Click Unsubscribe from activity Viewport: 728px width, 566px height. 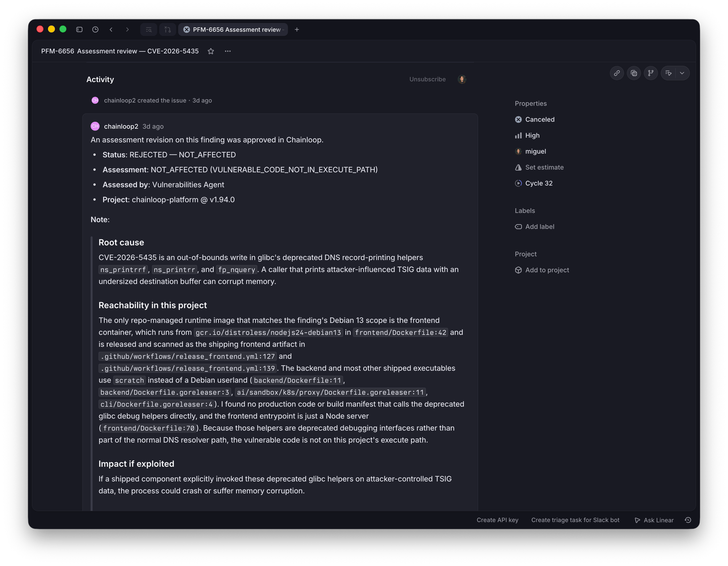tap(427, 79)
